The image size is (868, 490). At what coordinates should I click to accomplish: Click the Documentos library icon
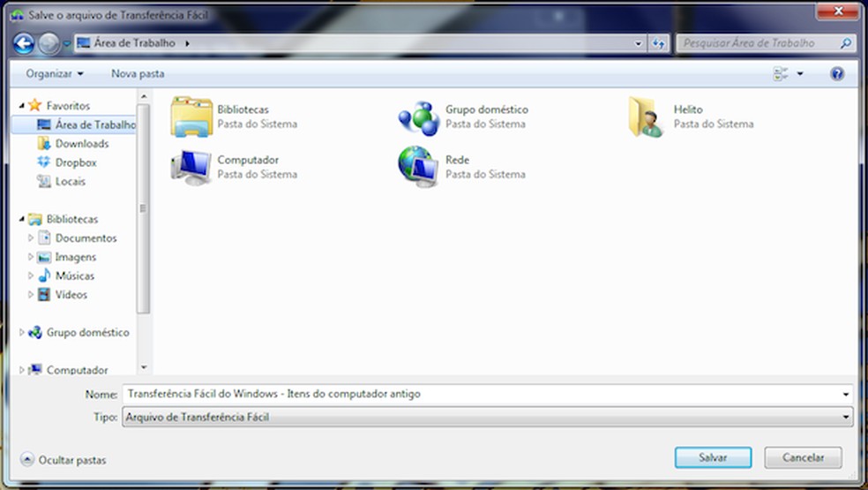pos(44,237)
